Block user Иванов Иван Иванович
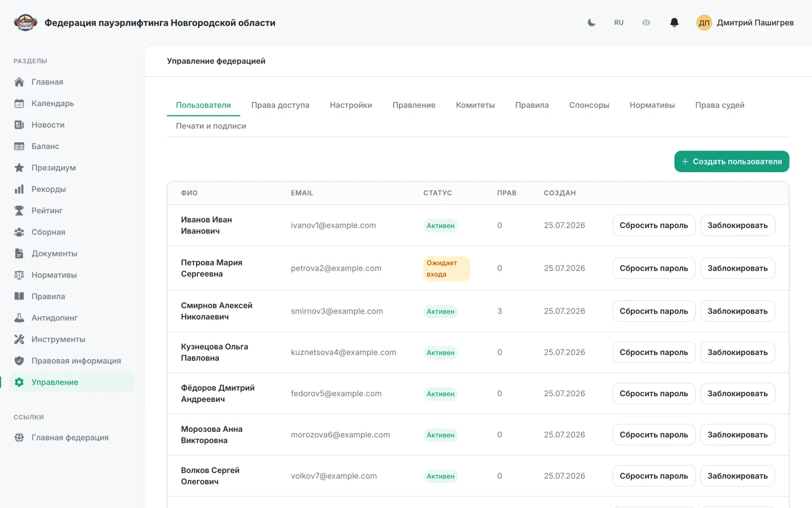This screenshot has width=812, height=508. tap(737, 226)
